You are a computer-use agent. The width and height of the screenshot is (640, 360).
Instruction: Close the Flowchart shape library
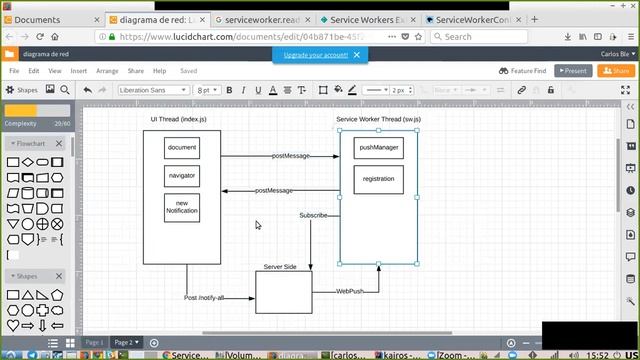(59, 143)
